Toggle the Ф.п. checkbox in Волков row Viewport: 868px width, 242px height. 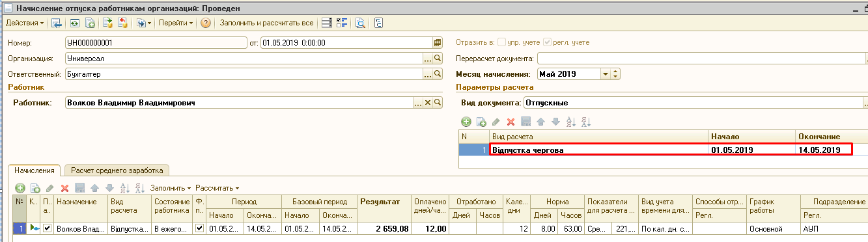click(199, 228)
